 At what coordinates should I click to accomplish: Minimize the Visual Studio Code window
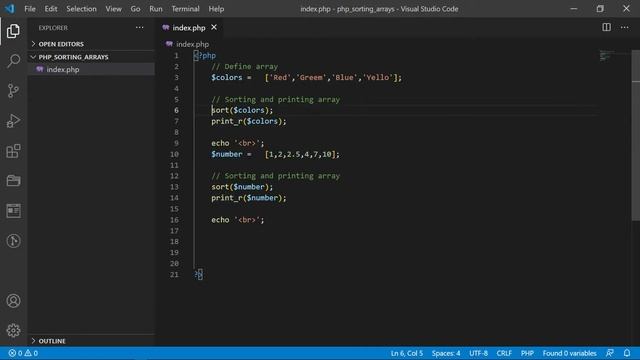573,9
